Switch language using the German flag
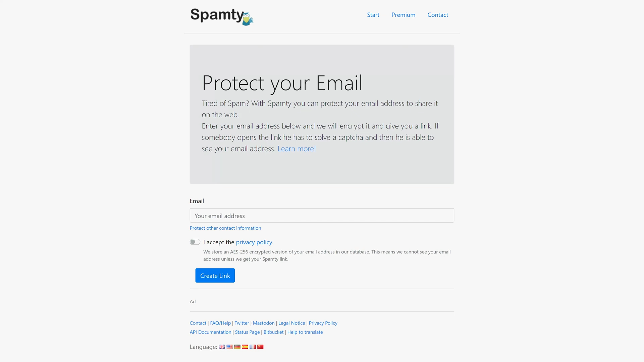Viewport: 644px width, 362px height. [x=237, y=347]
